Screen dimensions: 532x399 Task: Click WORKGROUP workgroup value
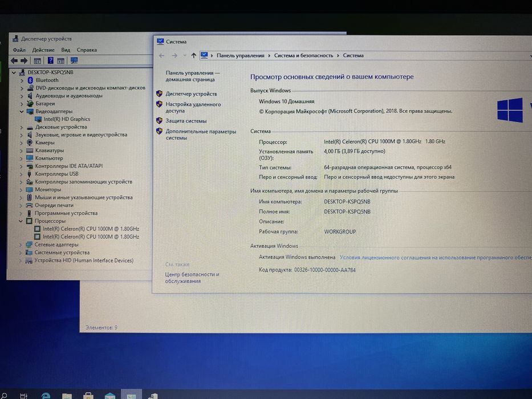pyautogui.click(x=340, y=232)
